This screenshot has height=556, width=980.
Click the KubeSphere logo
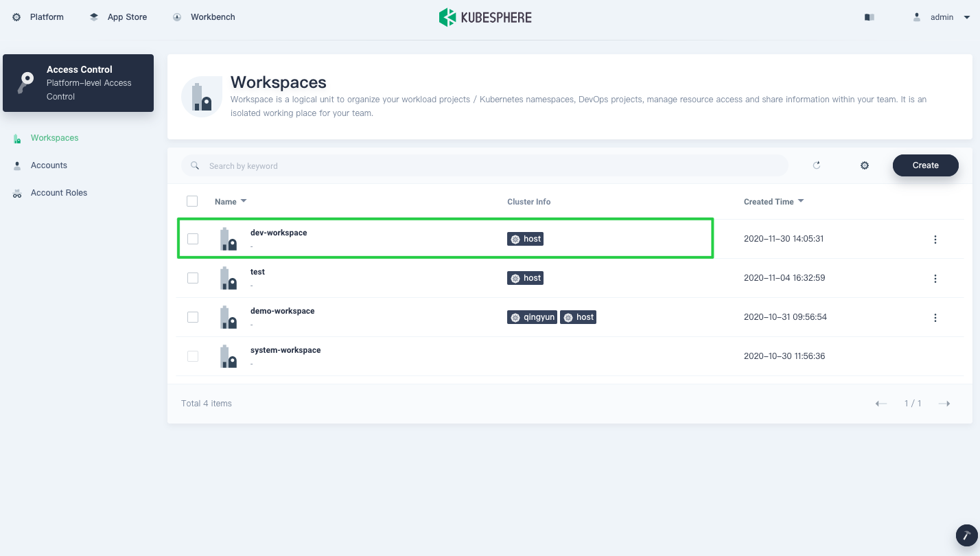(x=485, y=17)
